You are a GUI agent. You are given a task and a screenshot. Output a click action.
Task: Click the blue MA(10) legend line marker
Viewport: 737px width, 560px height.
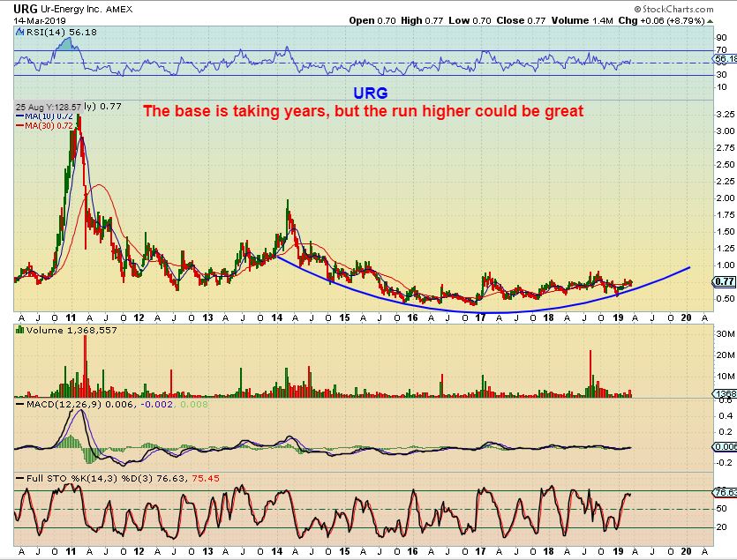click(x=19, y=116)
